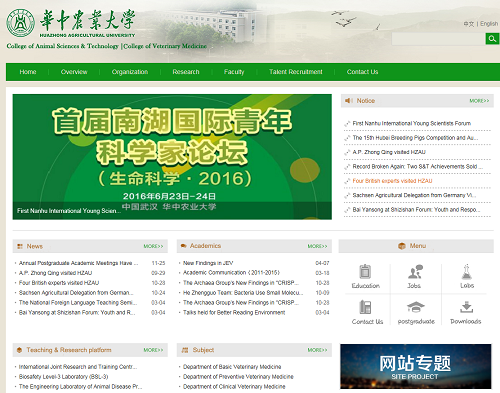Open the Labs flask icon
The height and width of the screenshot is (393, 500).
pyautogui.click(x=466, y=272)
